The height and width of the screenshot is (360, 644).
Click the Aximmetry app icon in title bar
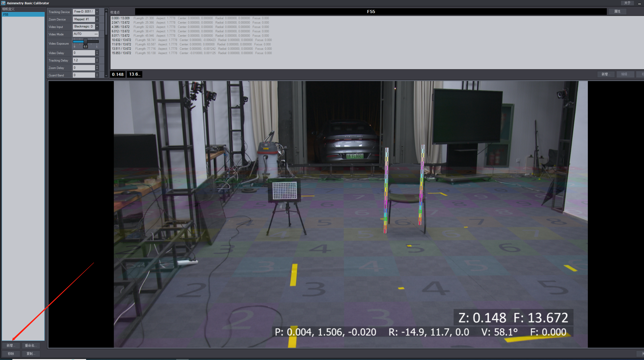coord(3,3)
